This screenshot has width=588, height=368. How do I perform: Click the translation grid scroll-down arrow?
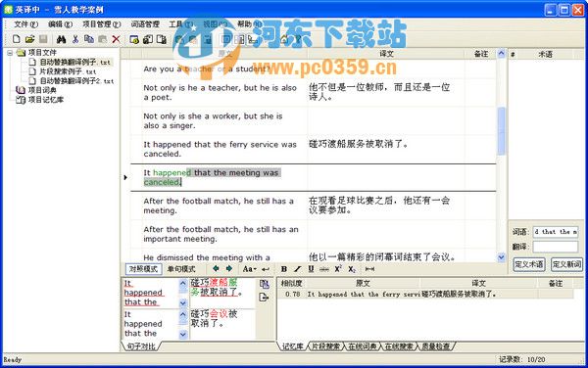(x=502, y=257)
